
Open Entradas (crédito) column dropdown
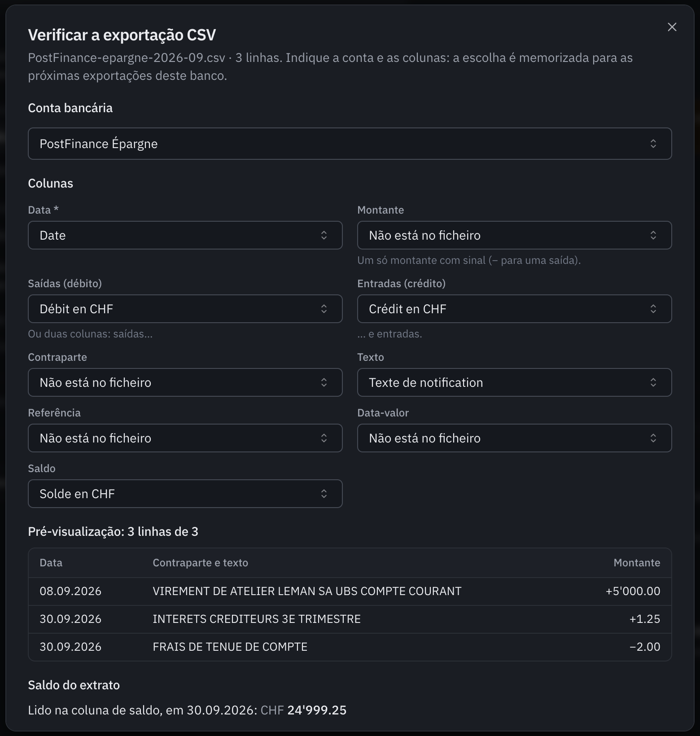pyautogui.click(x=514, y=309)
